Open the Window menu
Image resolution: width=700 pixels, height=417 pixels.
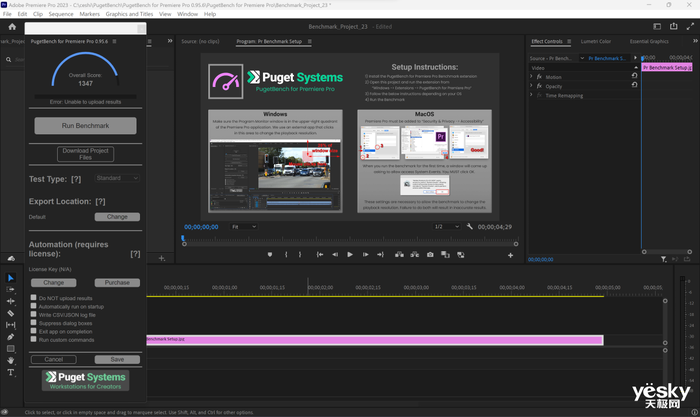click(x=187, y=14)
